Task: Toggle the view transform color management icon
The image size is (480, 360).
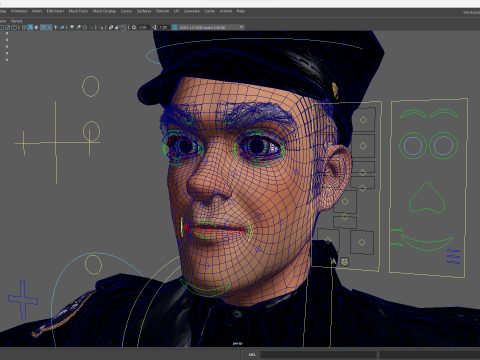Action: 174,27
